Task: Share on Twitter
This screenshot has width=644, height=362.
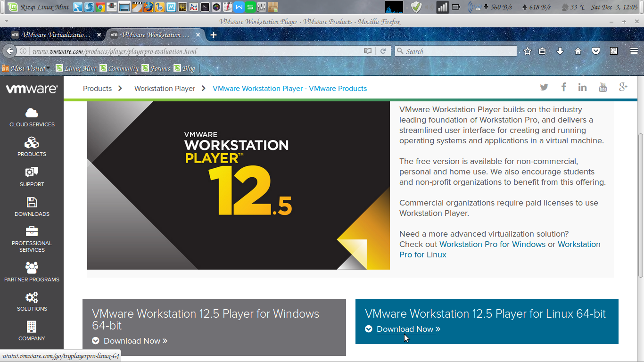Action: click(544, 87)
